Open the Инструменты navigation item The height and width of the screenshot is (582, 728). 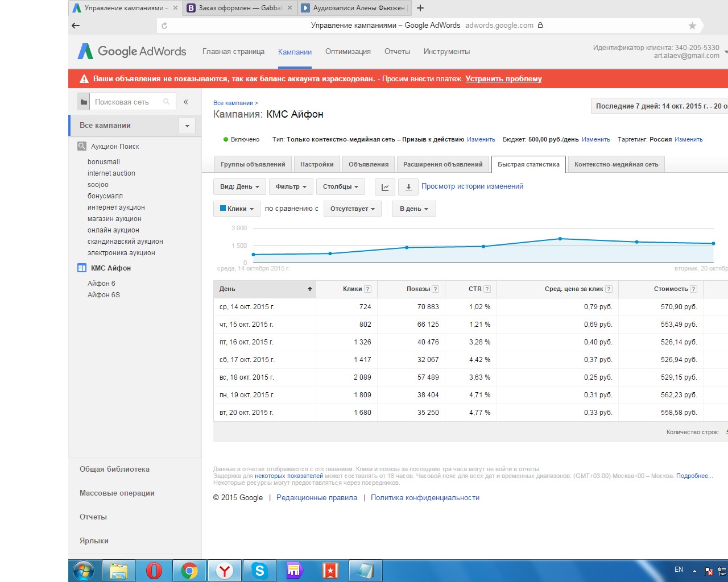[446, 52]
